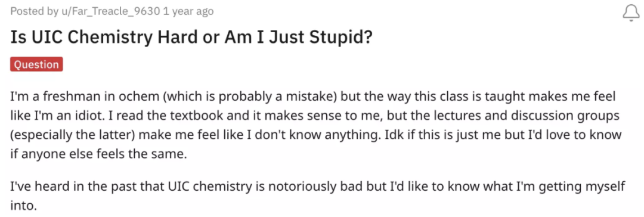Screen dimensions: 644x217
Task: Turn on post notifications with the bell icon
Action: [x=630, y=13]
